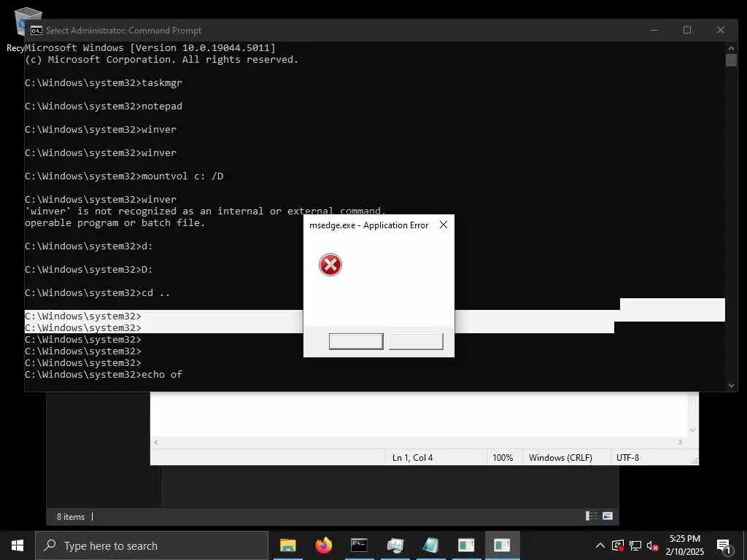Image resolution: width=747 pixels, height=560 pixels.
Task: Open the Action Center notifications icon
Action: pyautogui.click(x=724, y=546)
